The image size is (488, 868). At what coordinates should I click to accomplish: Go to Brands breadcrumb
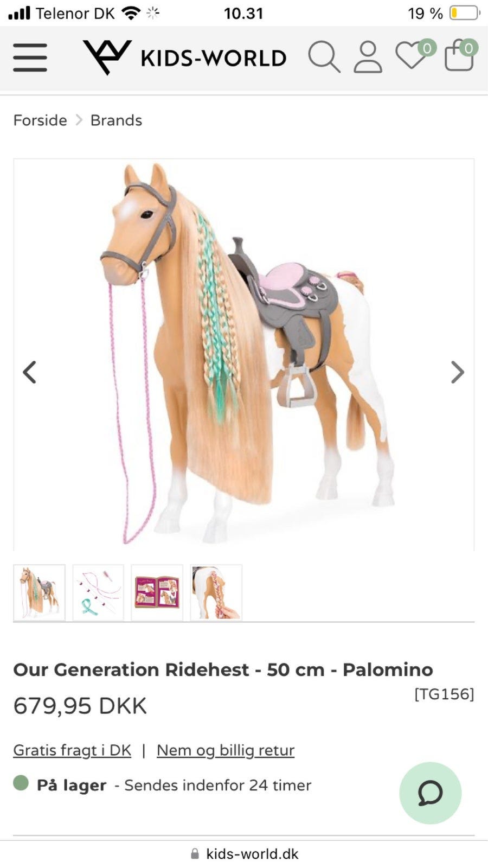[x=116, y=120]
